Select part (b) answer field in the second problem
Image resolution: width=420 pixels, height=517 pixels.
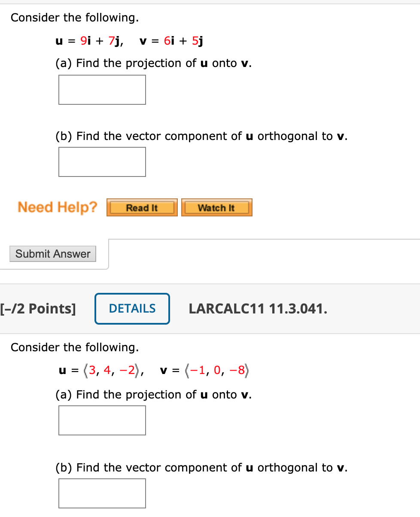(102, 493)
